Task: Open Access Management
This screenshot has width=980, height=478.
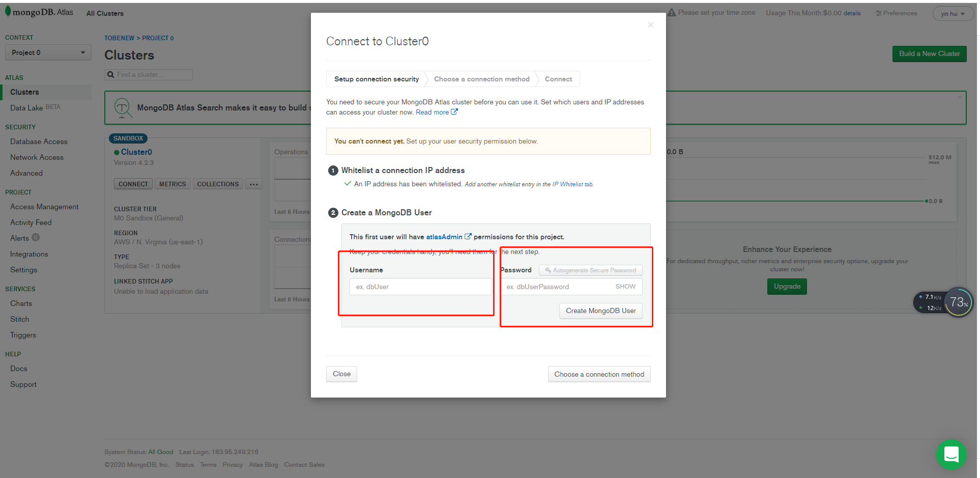Action: [44, 207]
